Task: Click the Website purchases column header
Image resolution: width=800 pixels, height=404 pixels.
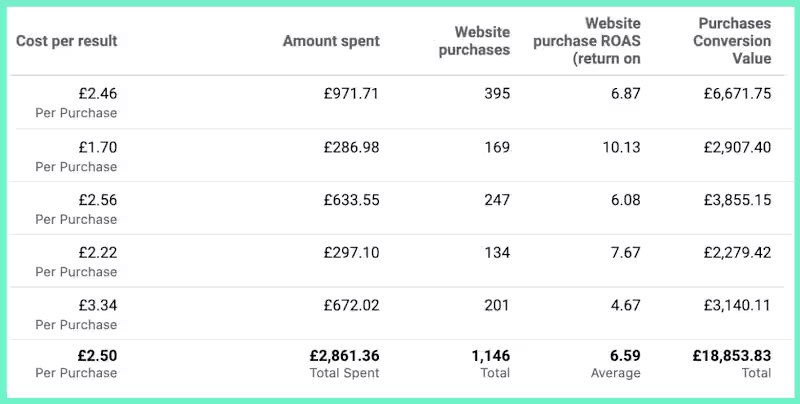Action: 474,41
